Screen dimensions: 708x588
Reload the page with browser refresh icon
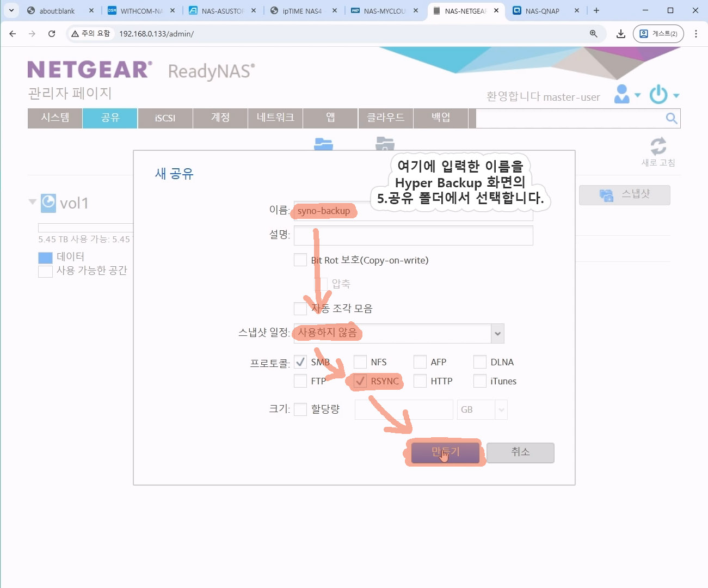point(52,34)
